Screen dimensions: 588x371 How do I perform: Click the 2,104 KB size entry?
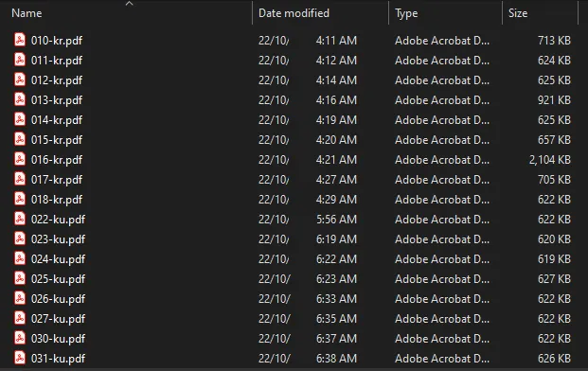click(x=550, y=160)
